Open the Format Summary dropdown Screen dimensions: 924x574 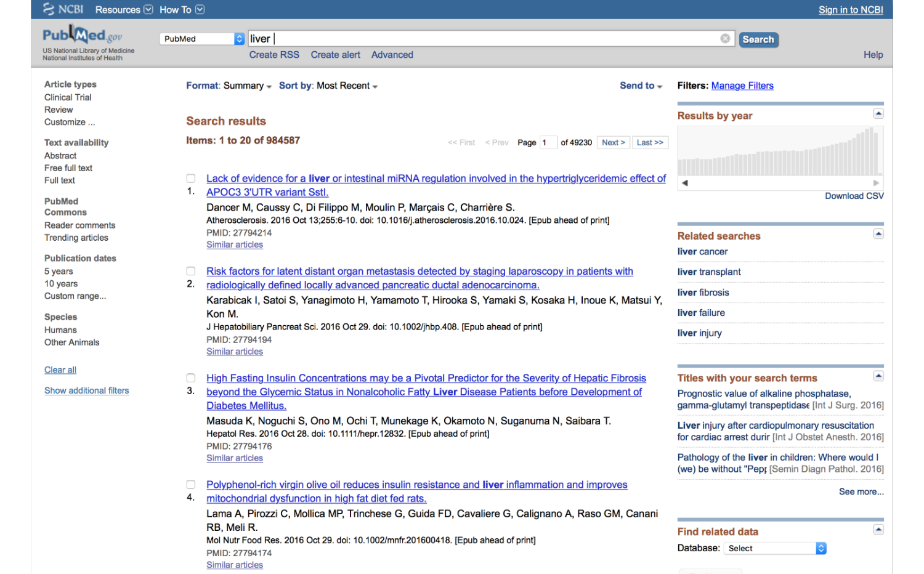(x=229, y=86)
